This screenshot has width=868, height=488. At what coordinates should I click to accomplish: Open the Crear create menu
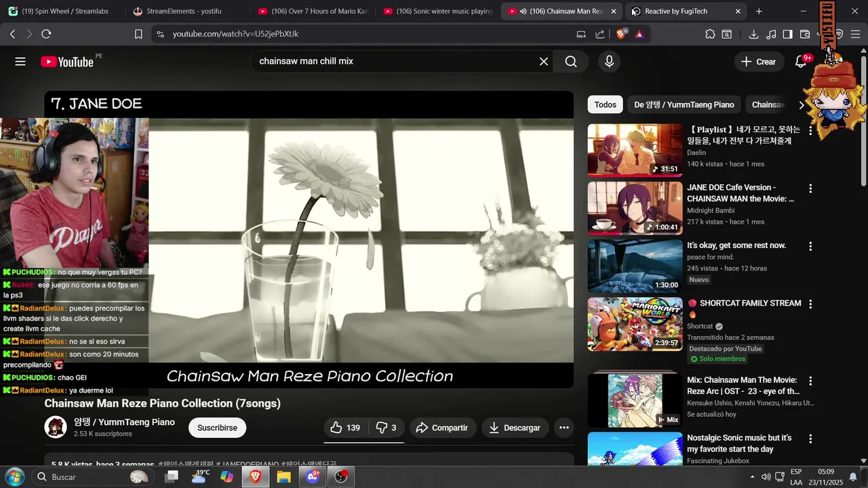(x=759, y=62)
